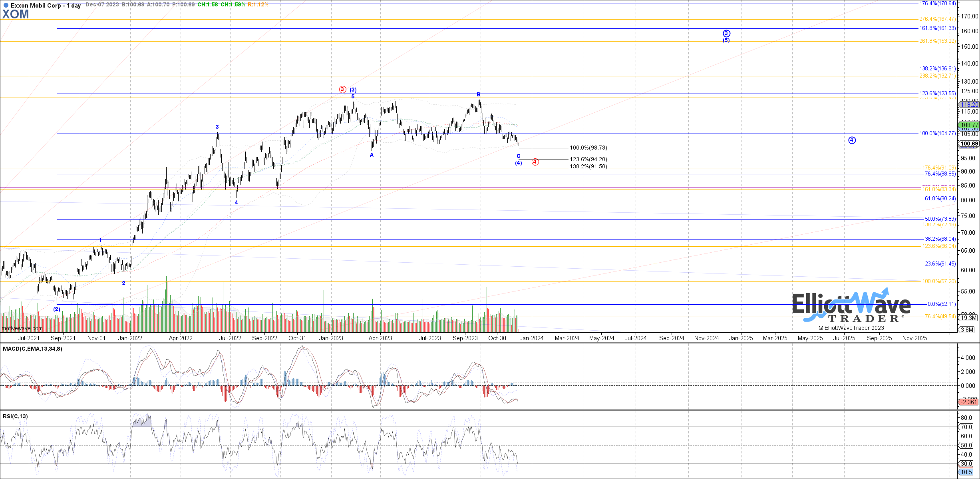Click the 23.6%(61.45) Fibonacci label
The image size is (980, 479).
click(940, 264)
